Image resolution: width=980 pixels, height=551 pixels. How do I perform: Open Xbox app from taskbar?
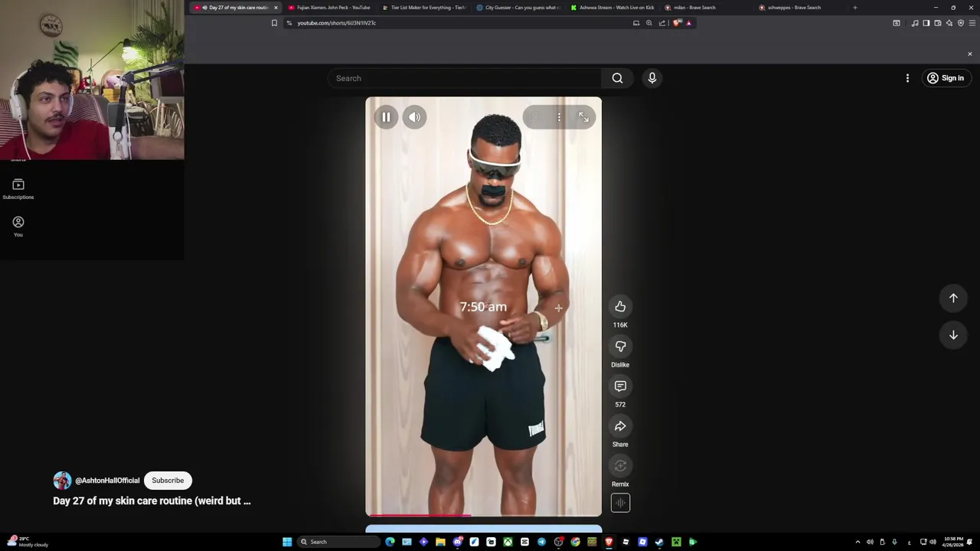508,542
